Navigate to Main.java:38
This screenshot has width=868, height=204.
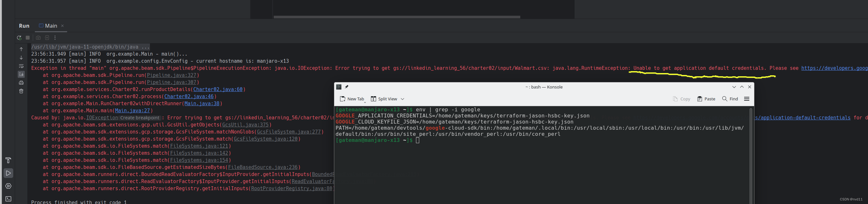point(202,104)
